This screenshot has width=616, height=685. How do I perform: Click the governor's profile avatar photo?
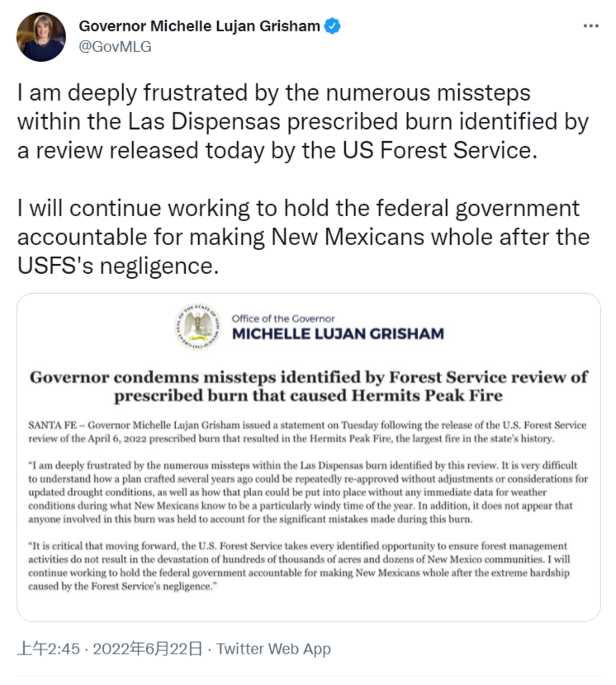[x=40, y=37]
